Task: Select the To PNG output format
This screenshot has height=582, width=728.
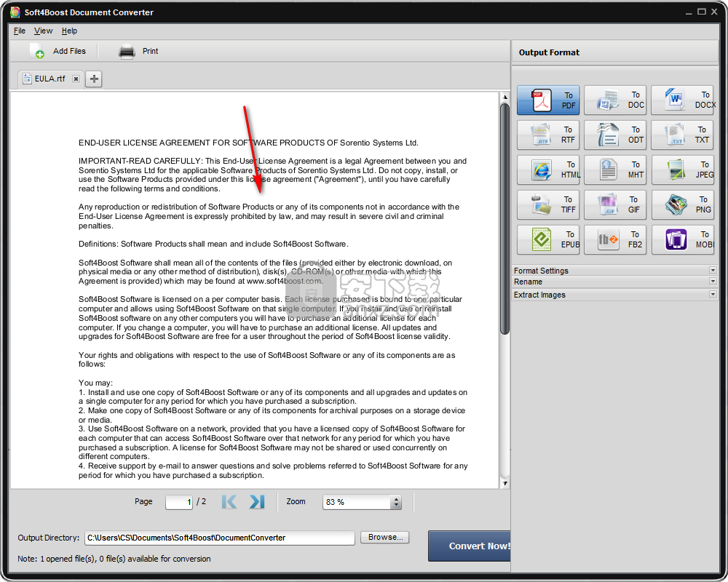Action: (x=683, y=204)
